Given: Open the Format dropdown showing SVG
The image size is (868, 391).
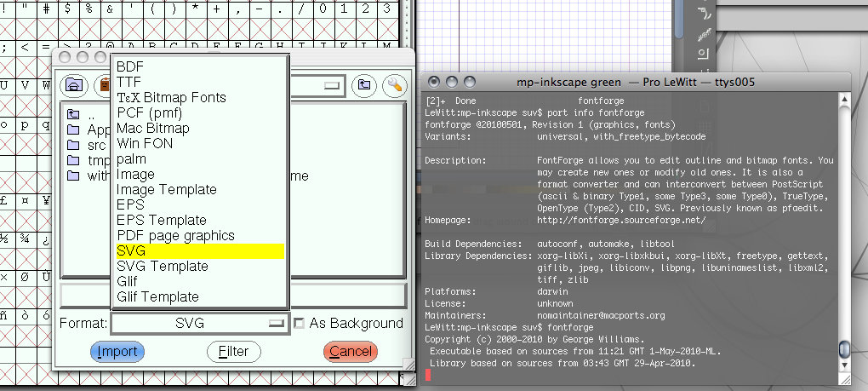Looking at the screenshot, I should pyautogui.click(x=200, y=324).
